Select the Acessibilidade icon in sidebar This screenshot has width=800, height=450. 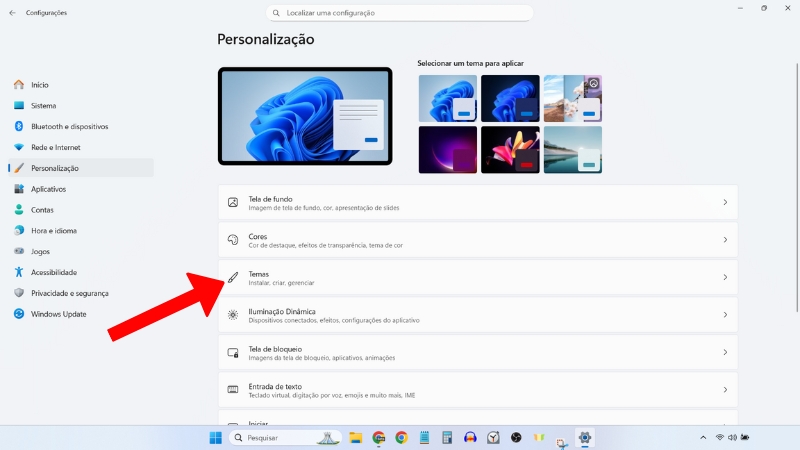click(x=19, y=272)
